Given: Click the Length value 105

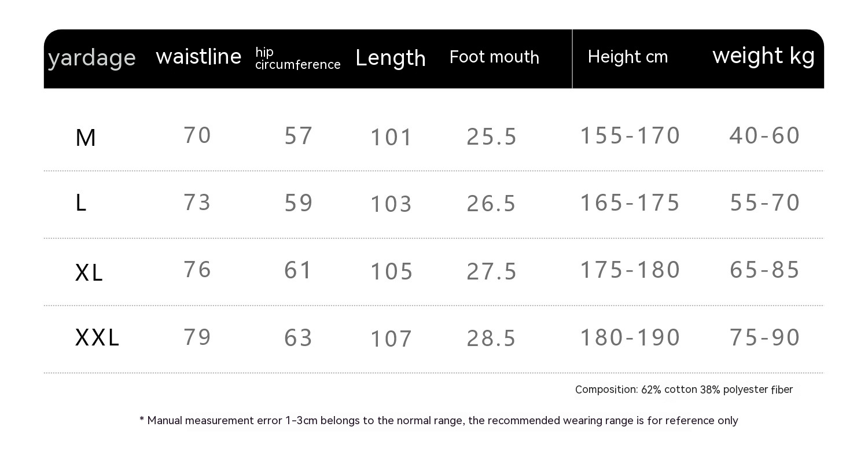Looking at the screenshot, I should (392, 271).
